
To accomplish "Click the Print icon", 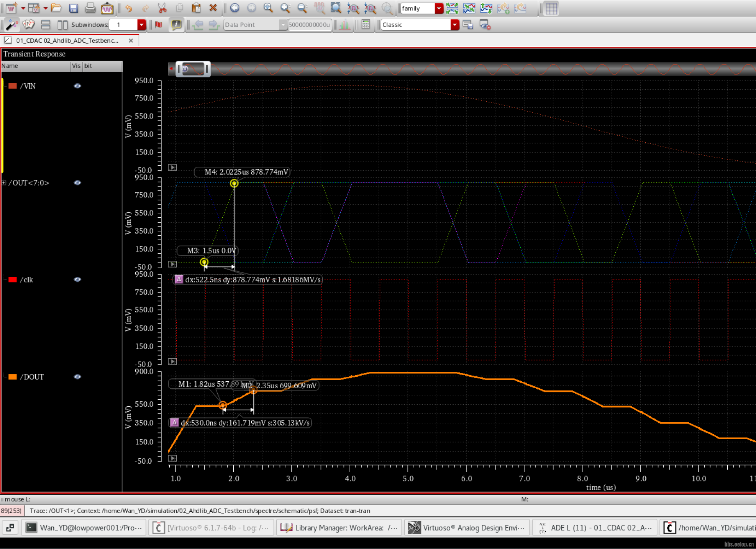I will coord(90,8).
